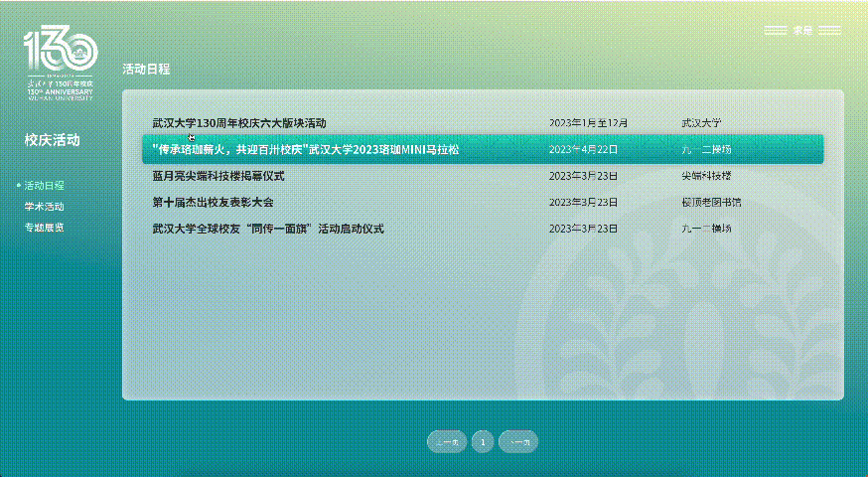
Task: Click the date of 第十届杰出校友表彰大会 row
Action: tap(583, 202)
